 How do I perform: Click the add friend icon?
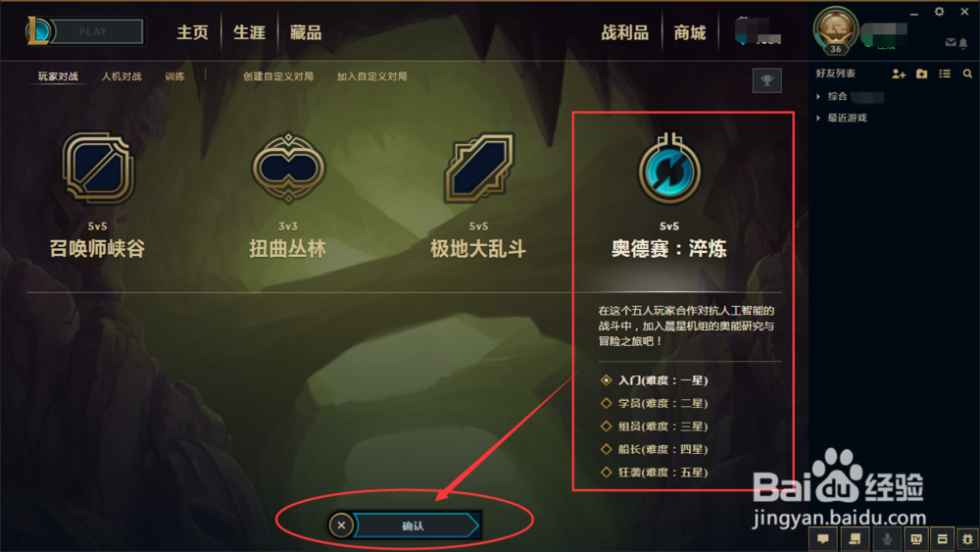[x=899, y=74]
